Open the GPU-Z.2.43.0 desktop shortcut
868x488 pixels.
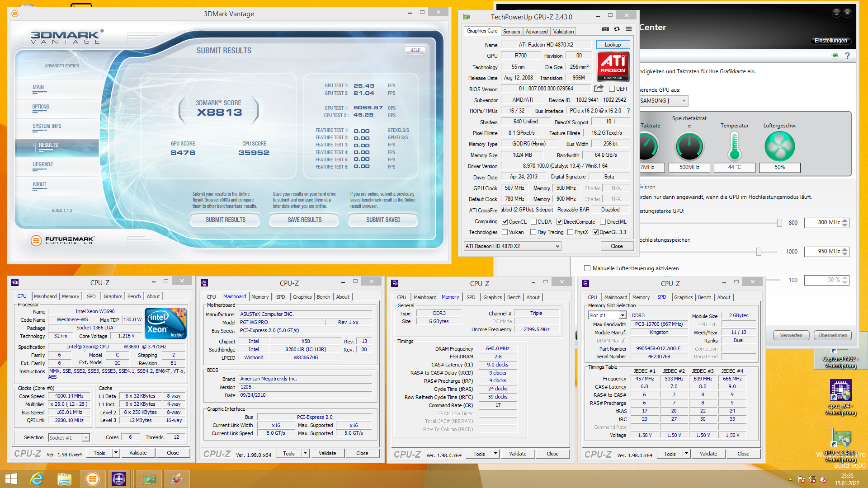[x=840, y=446]
